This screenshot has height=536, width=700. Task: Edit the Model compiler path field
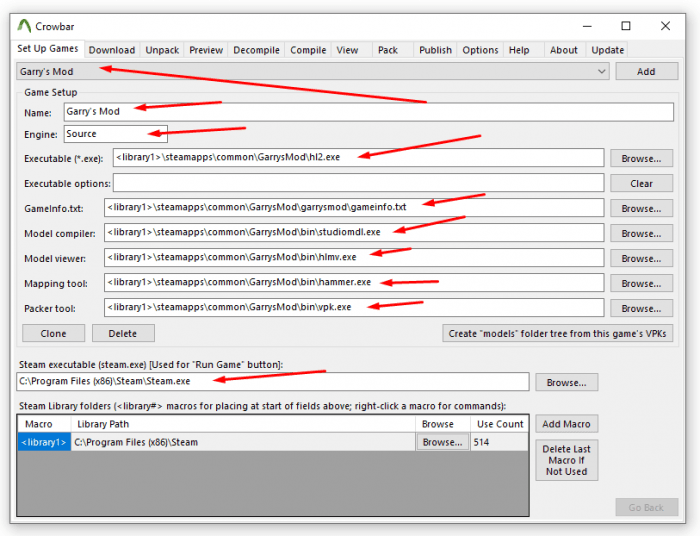click(354, 233)
